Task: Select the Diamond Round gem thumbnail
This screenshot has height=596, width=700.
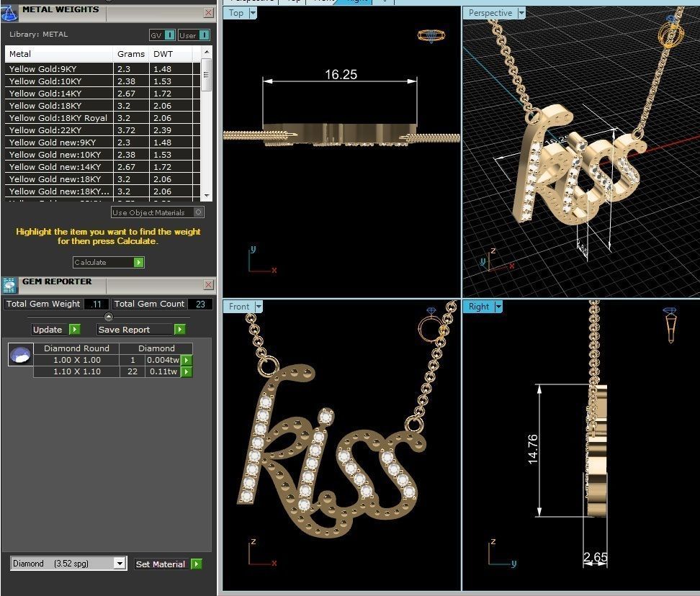Action: (x=21, y=355)
